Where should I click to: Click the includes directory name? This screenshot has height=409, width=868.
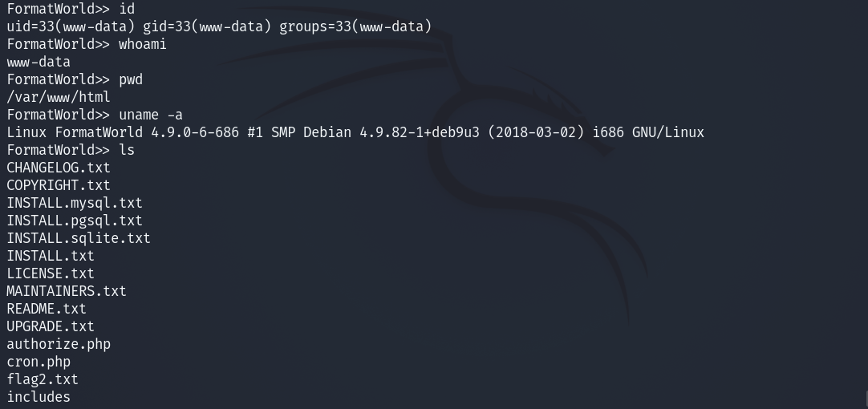tap(39, 397)
